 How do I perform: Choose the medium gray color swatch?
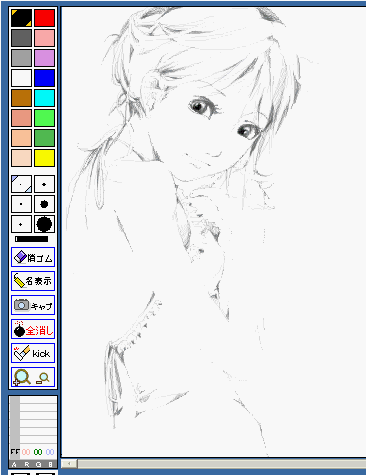pyautogui.click(x=21, y=58)
